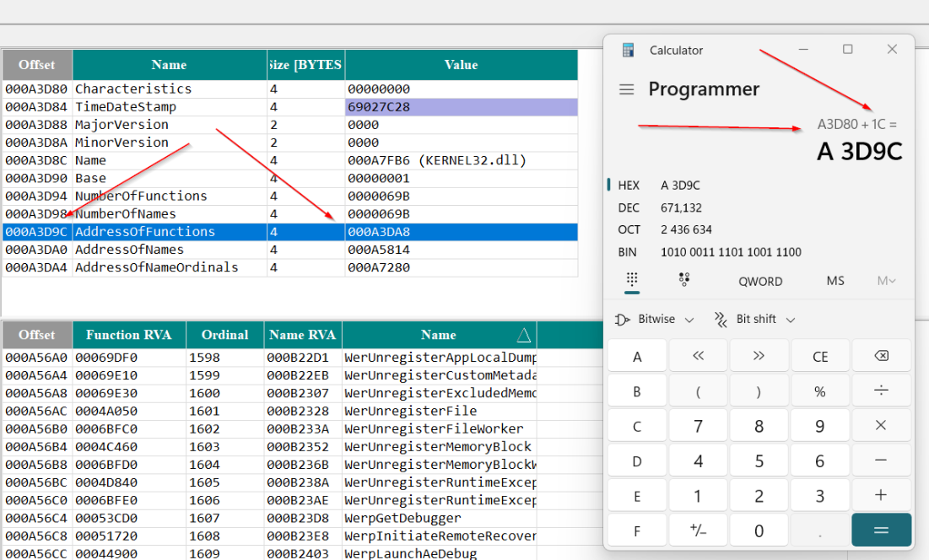Click the plus/minus negate key
The width and height of the screenshot is (929, 560).
[x=698, y=530]
